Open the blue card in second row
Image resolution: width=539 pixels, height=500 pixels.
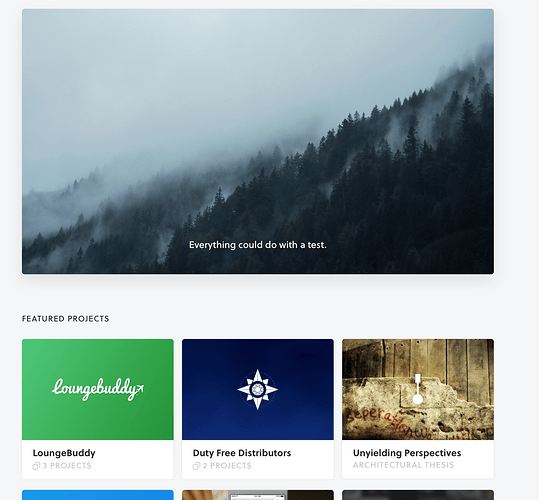click(98, 495)
